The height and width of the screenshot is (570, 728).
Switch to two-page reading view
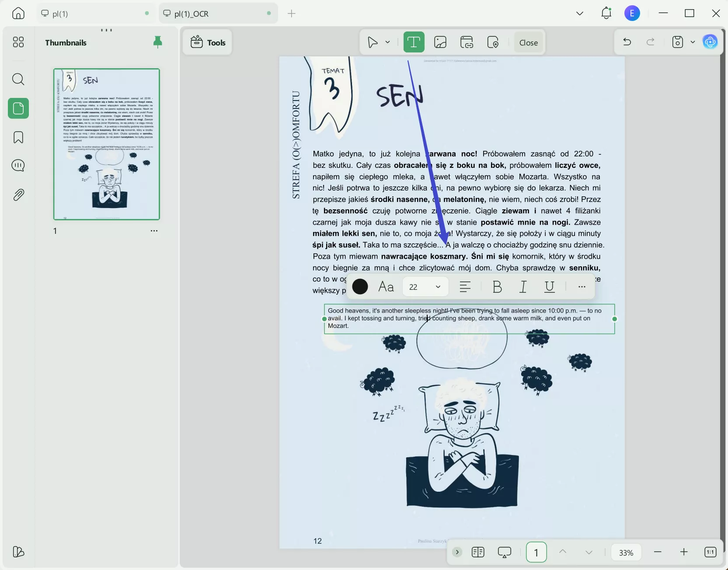pos(478,552)
